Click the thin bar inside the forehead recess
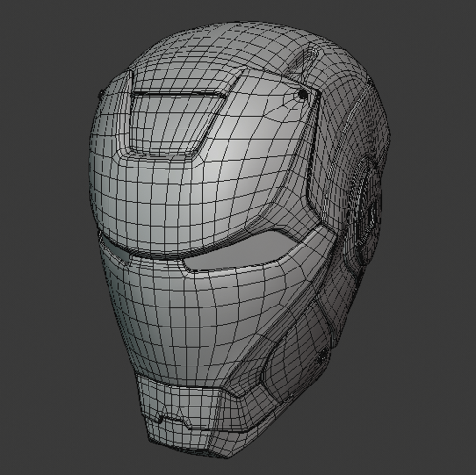The width and height of the screenshot is (476, 475). [178, 94]
